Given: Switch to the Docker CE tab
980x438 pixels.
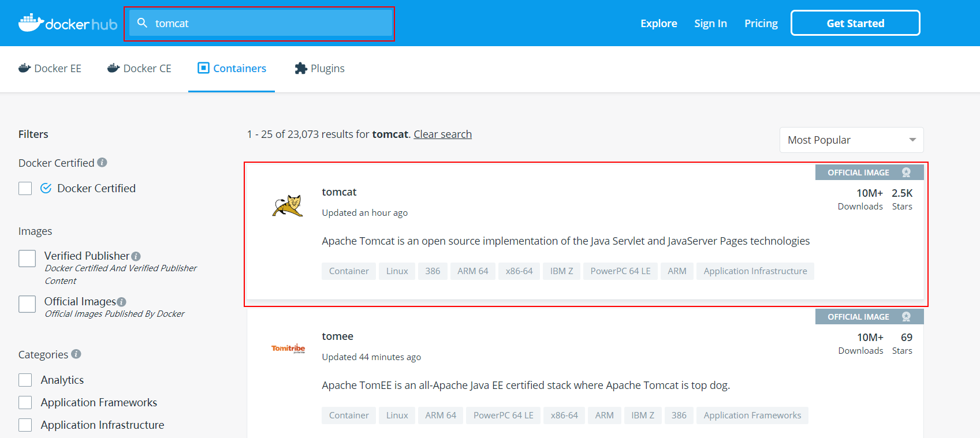Looking at the screenshot, I should click(x=139, y=68).
